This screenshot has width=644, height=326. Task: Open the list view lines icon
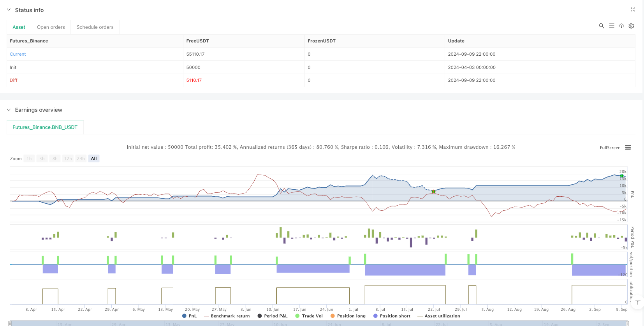point(612,26)
